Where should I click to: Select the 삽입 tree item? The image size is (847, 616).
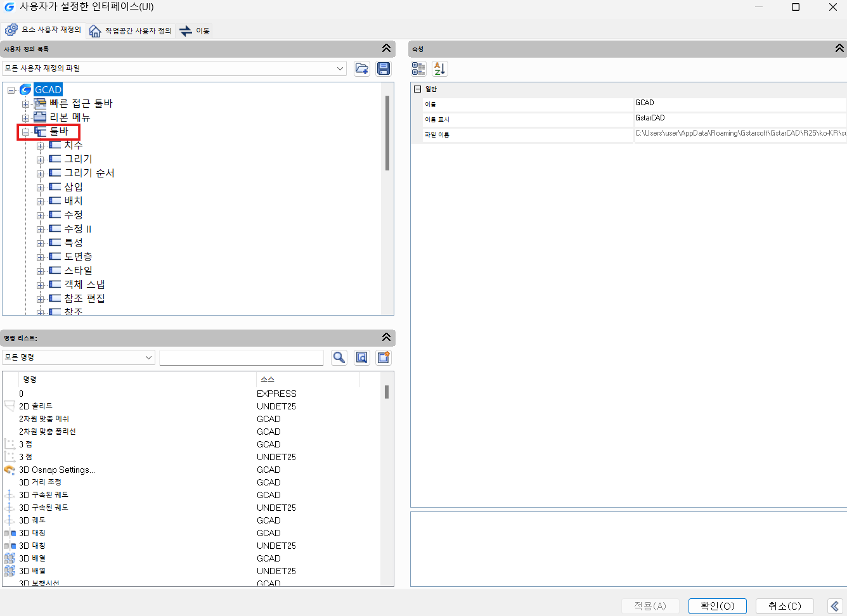pyautogui.click(x=74, y=187)
